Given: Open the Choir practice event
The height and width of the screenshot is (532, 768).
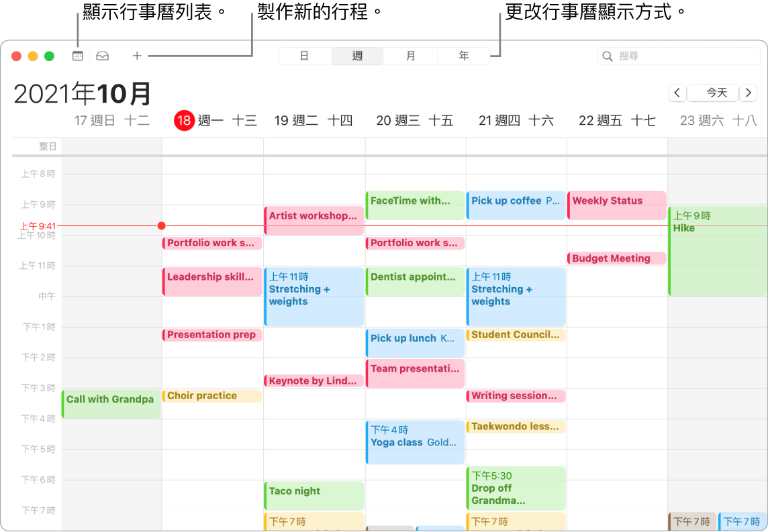Looking at the screenshot, I should (212, 395).
